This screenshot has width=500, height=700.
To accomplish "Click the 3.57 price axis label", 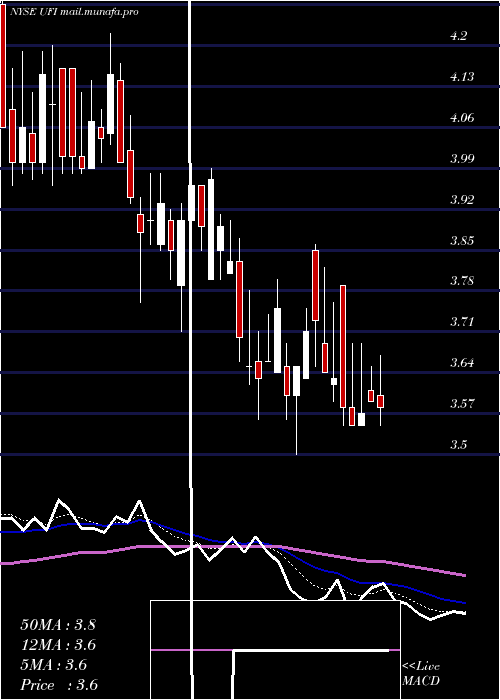I will [x=462, y=404].
